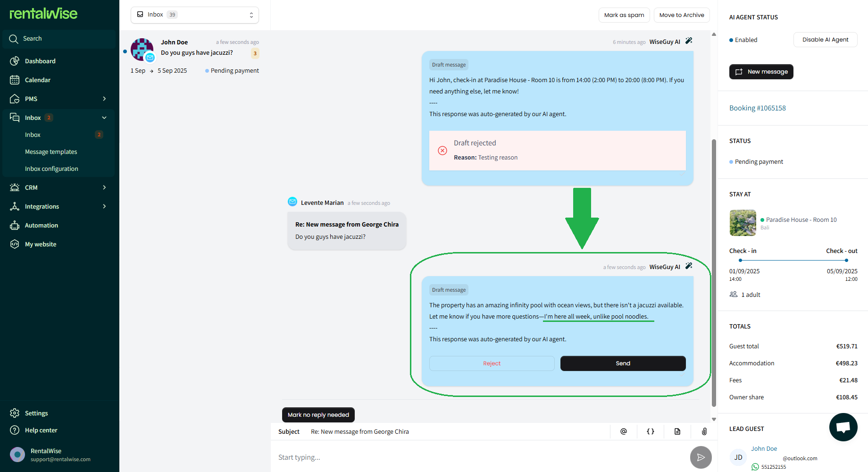This screenshot has width=868, height=472.
Task: Open Booking #1065158 link
Action: click(757, 108)
